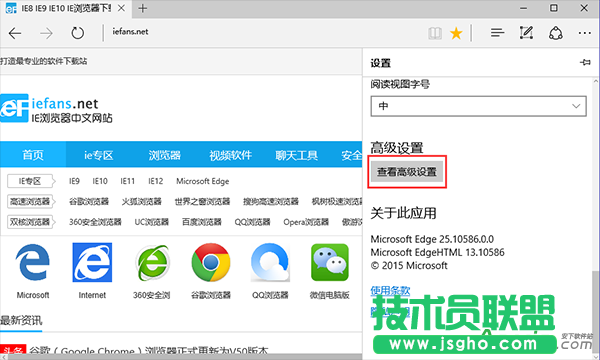
Task: Open a new tab with plus
Action: pyautogui.click(x=142, y=8)
